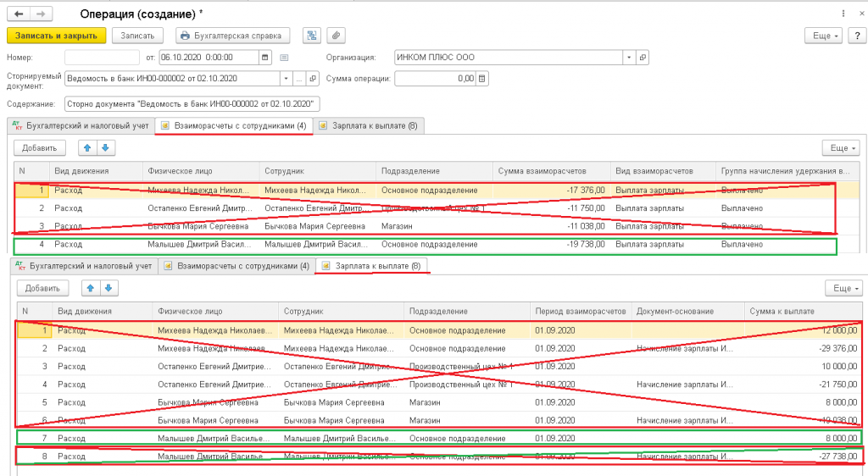
Task: Open the organization record with the square icon
Action: pyautogui.click(x=643, y=57)
